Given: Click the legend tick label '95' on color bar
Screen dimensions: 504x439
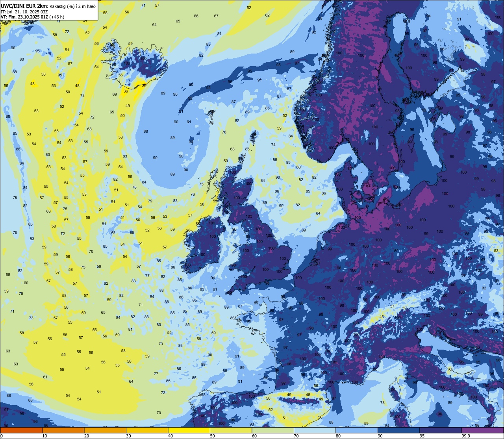Looking at the screenshot, I should (x=422, y=436).
